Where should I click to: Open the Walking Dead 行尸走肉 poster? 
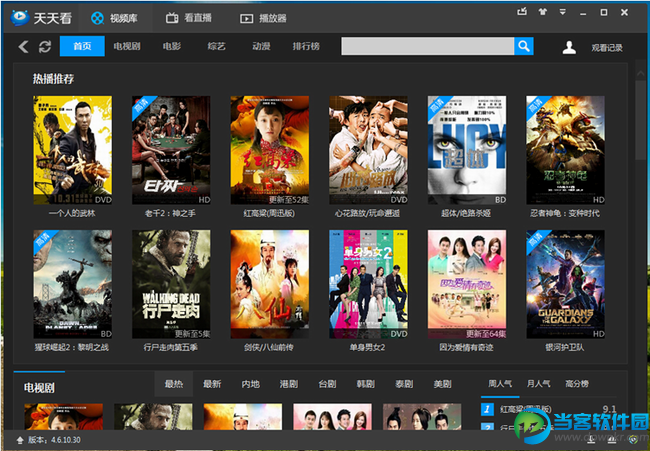click(171, 284)
